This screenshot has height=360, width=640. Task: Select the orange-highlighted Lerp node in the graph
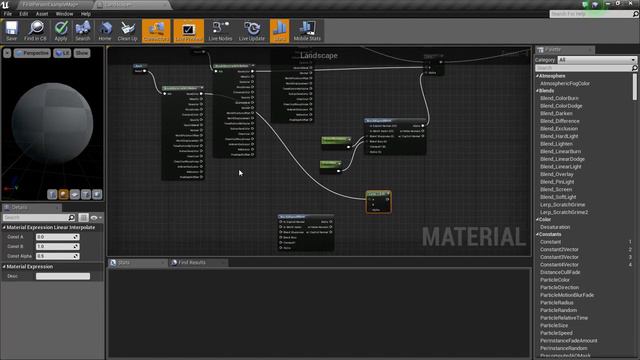pos(378,202)
